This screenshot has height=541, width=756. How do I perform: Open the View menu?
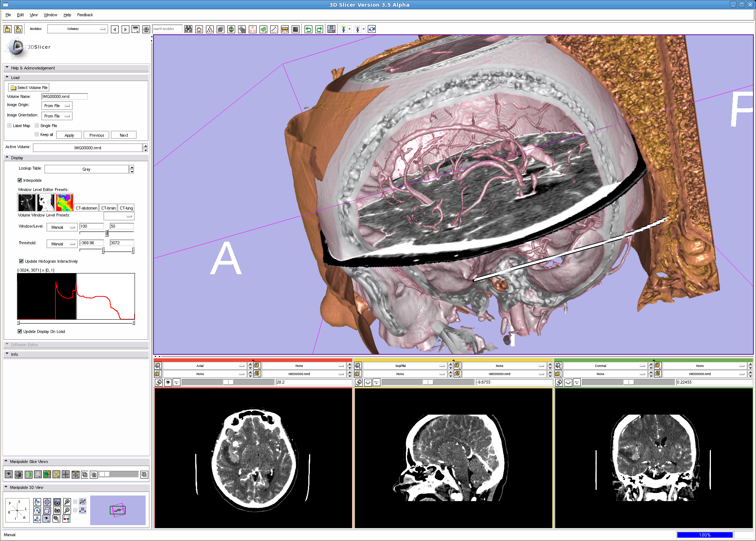click(x=34, y=15)
